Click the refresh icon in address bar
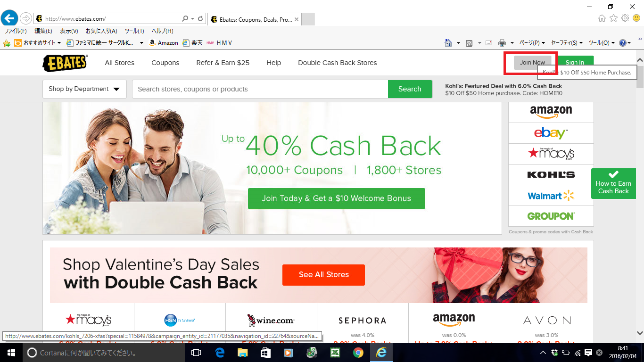 200,19
